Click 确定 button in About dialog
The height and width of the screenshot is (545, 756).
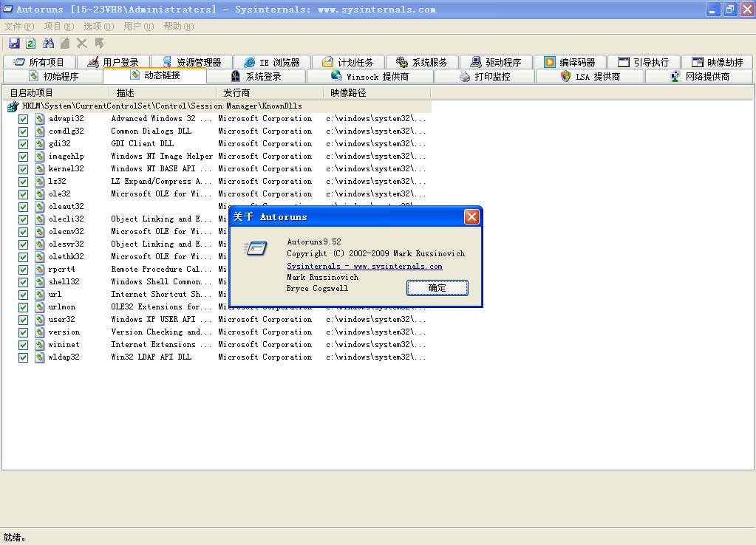coord(437,288)
